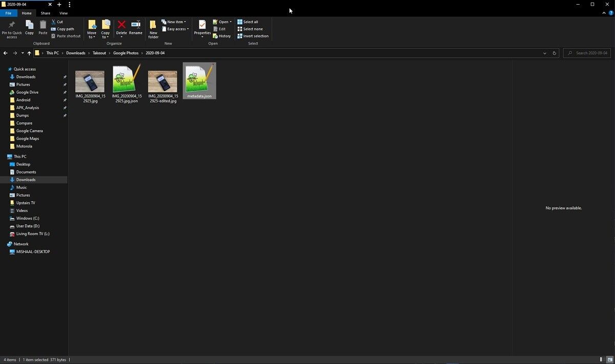615x364 pixels.
Task: Open Properties using its checkmark icon
Action: [x=202, y=25]
